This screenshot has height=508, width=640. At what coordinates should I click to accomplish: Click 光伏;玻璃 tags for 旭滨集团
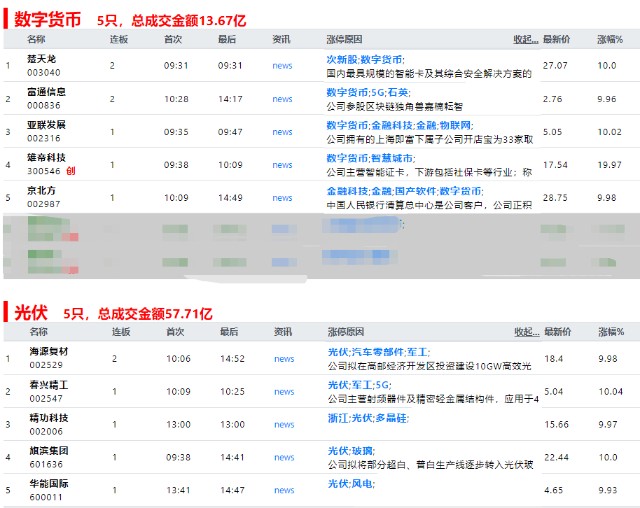351,451
